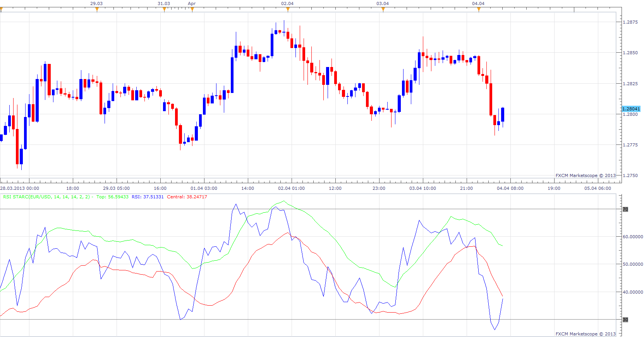This screenshot has width=644, height=337.
Task: Click the 21:00 time axis label
Action: click(466, 188)
